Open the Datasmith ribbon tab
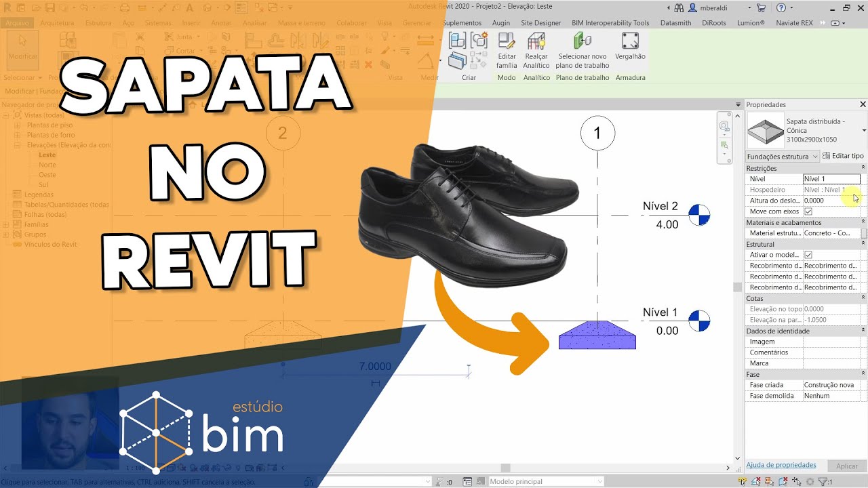 click(675, 22)
